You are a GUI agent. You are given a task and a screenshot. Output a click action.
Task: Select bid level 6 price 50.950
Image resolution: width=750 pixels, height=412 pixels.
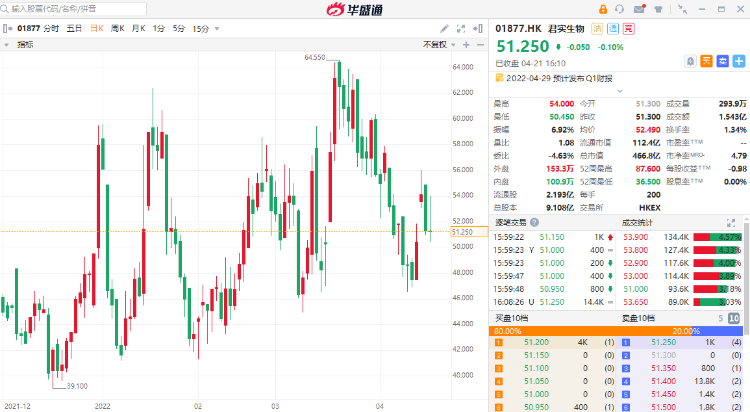tap(537, 407)
